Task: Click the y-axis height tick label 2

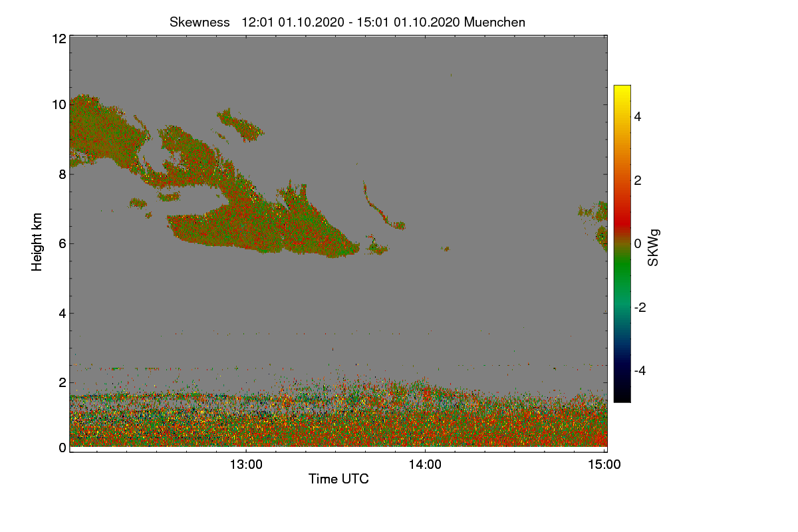Action: pos(63,382)
